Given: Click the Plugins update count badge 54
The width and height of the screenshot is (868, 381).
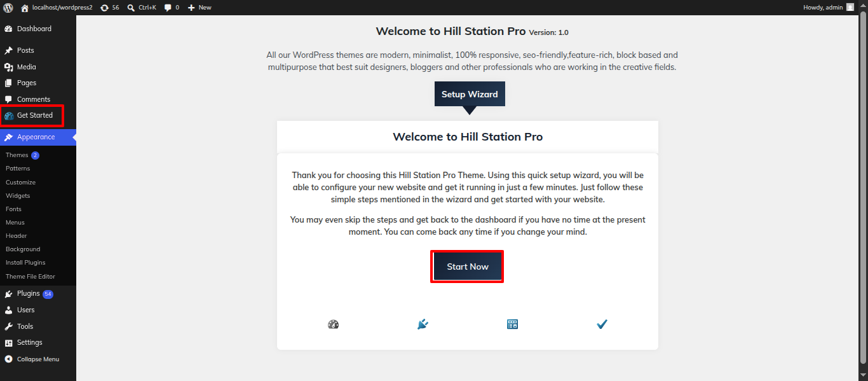Looking at the screenshot, I should pyautogui.click(x=48, y=294).
